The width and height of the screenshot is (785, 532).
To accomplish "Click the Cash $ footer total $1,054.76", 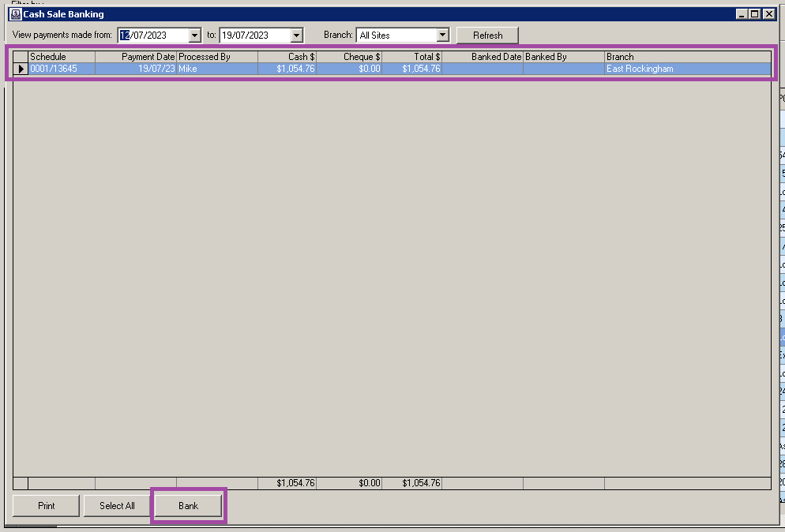I will click(x=287, y=483).
